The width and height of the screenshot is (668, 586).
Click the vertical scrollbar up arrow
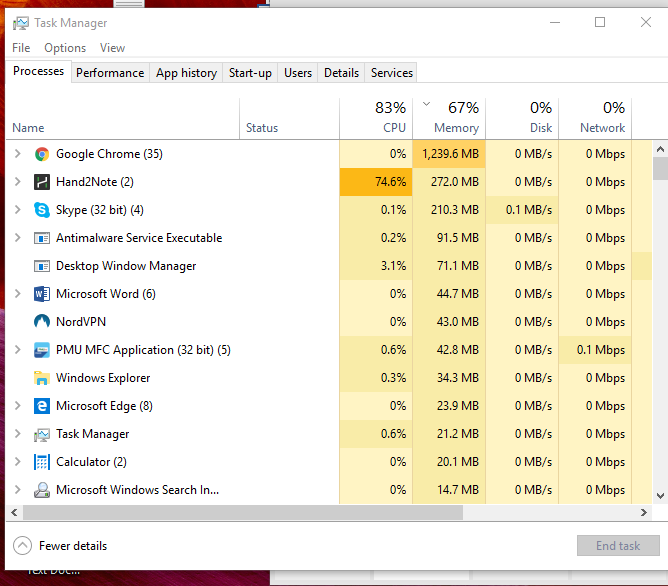(x=660, y=149)
